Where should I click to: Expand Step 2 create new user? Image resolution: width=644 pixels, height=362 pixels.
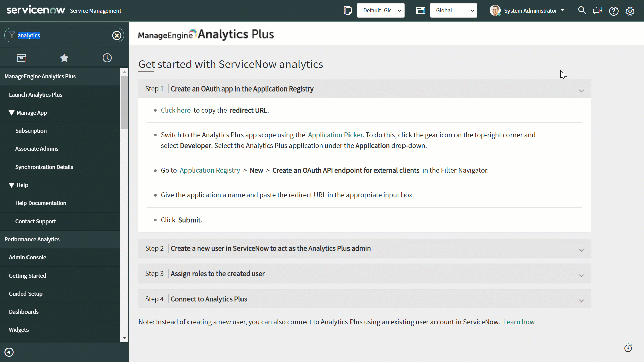[x=364, y=248]
